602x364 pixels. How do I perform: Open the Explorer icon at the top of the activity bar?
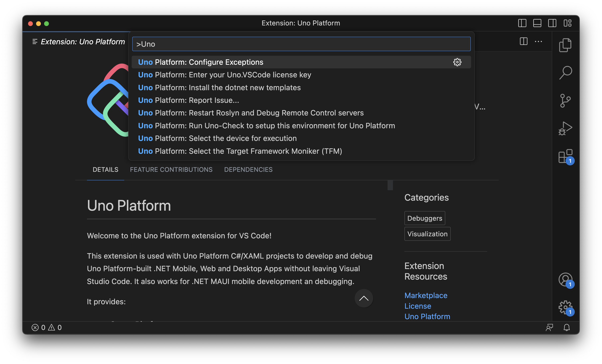(566, 45)
